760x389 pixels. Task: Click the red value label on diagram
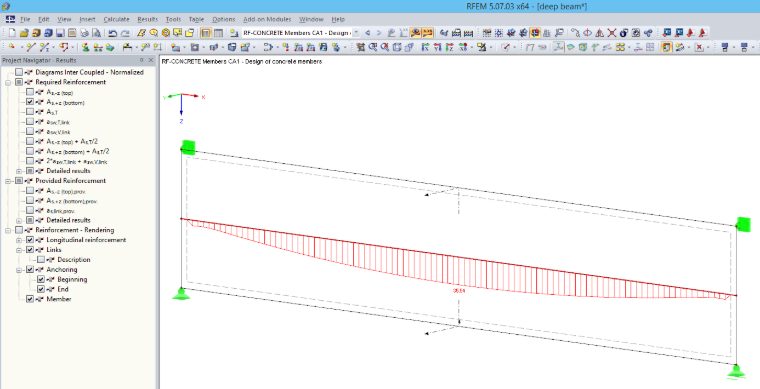pos(459,291)
